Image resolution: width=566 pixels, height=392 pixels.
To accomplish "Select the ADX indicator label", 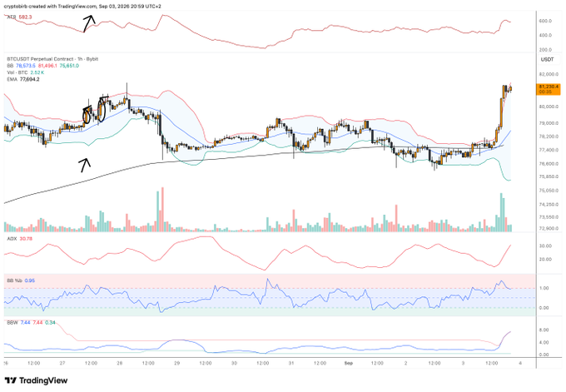I will [x=12, y=239].
